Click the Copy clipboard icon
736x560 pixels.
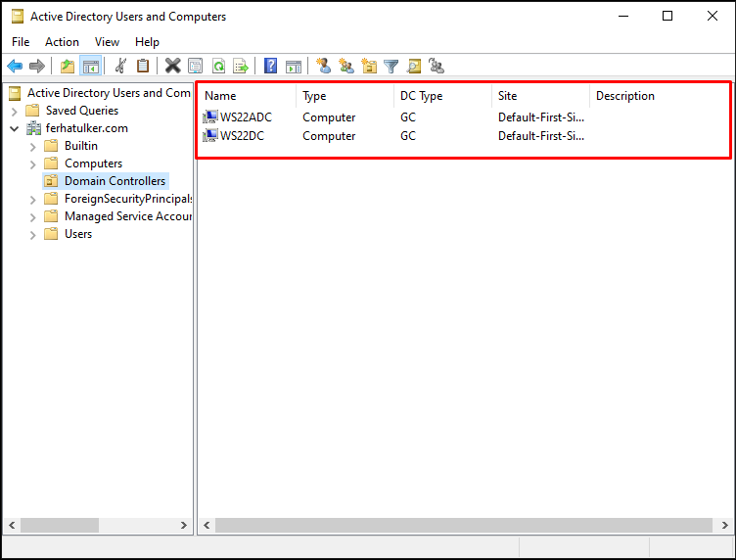(x=143, y=67)
